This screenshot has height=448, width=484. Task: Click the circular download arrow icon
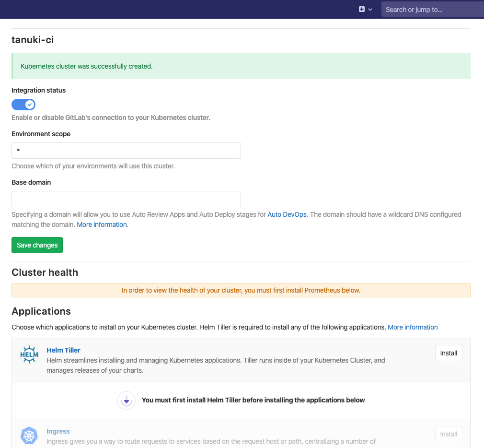pyautogui.click(x=127, y=401)
